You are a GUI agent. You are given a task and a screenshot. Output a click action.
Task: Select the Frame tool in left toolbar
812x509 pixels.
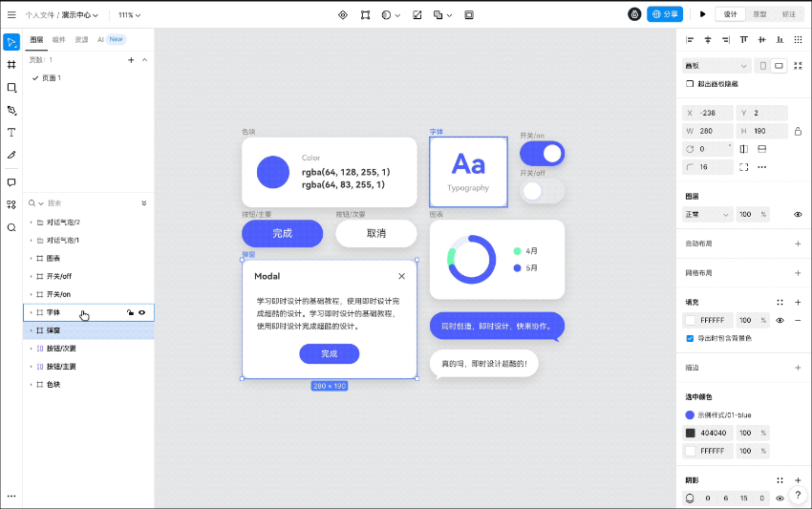tap(11, 65)
